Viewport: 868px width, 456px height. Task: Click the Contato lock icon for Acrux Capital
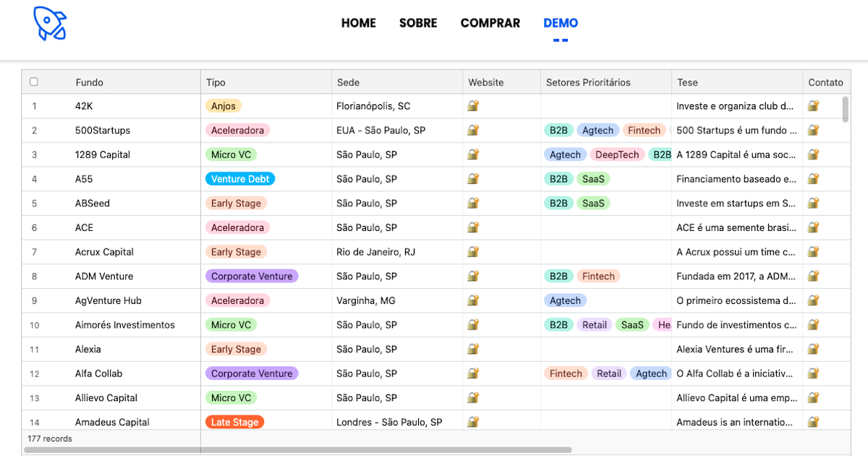(813, 252)
